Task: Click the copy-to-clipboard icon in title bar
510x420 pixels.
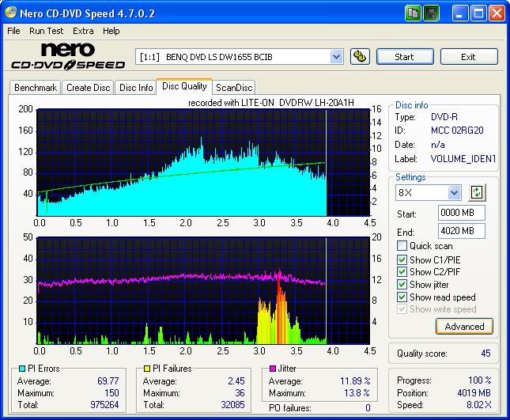Action: tap(413, 13)
